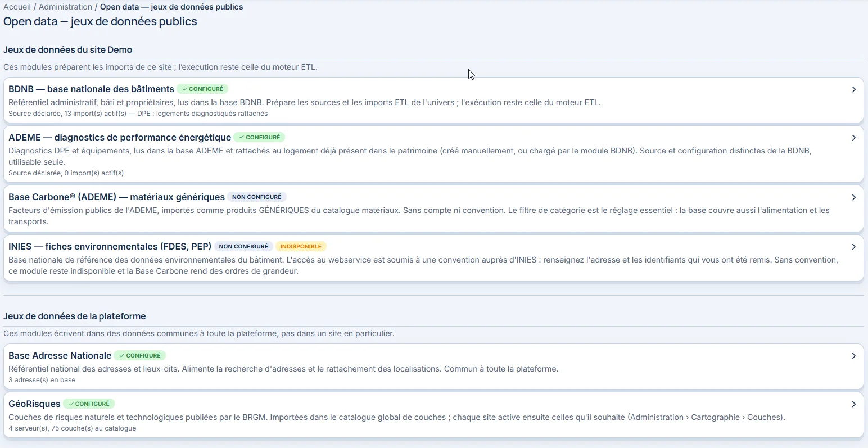This screenshot has width=868, height=448.
Task: Expand the BDNB module chevron
Action: tap(853, 89)
